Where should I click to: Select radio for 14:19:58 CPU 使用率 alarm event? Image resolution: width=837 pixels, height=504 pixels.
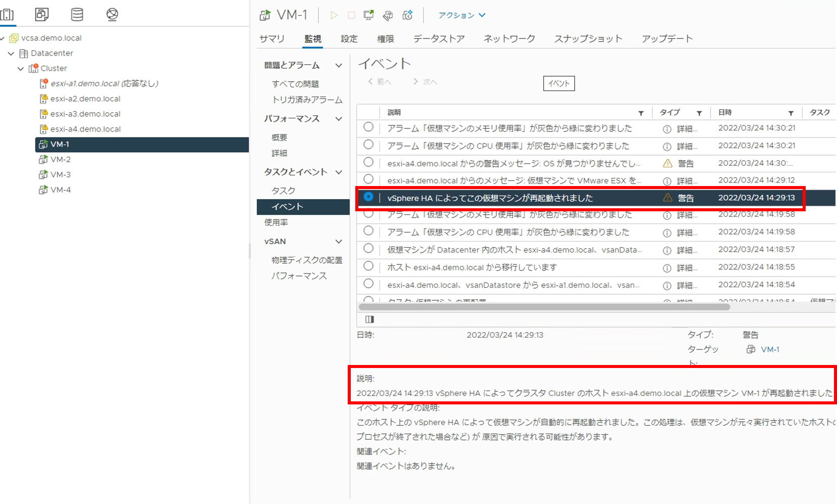click(368, 231)
